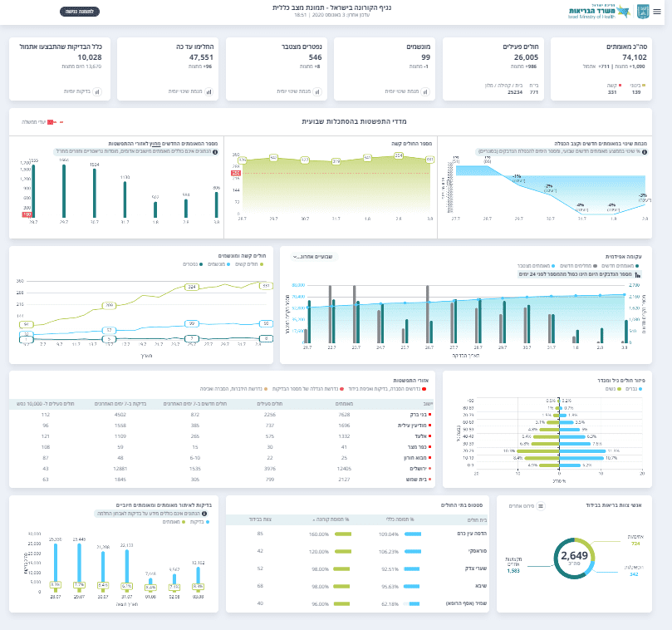The image size is (672, 630).
Task: Open daily tests chart for 10,028 tests card
Action: [x=97, y=91]
